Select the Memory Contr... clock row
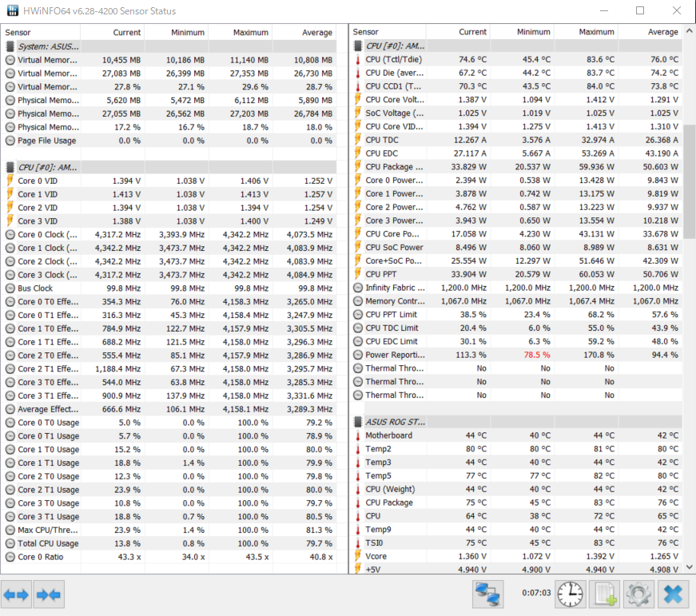The width and height of the screenshot is (696, 616). [x=515, y=301]
